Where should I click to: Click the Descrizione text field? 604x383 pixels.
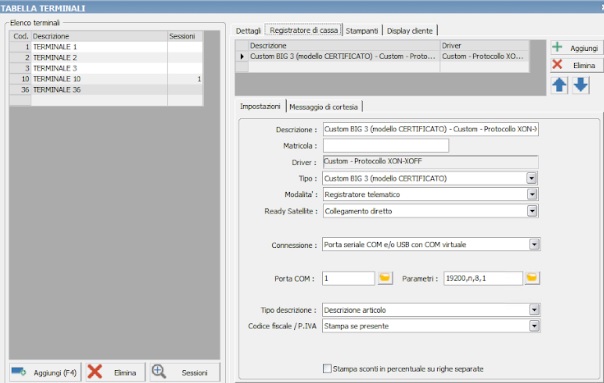pyautogui.click(x=431, y=129)
